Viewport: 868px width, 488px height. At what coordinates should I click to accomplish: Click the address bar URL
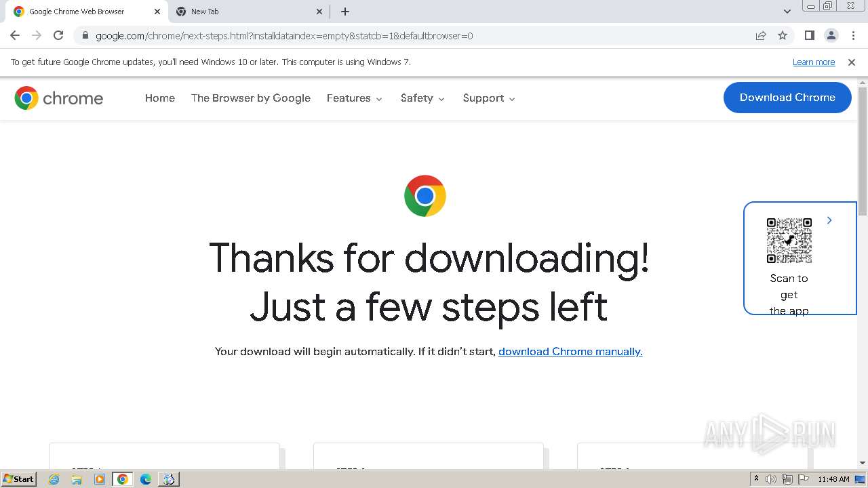(x=284, y=35)
